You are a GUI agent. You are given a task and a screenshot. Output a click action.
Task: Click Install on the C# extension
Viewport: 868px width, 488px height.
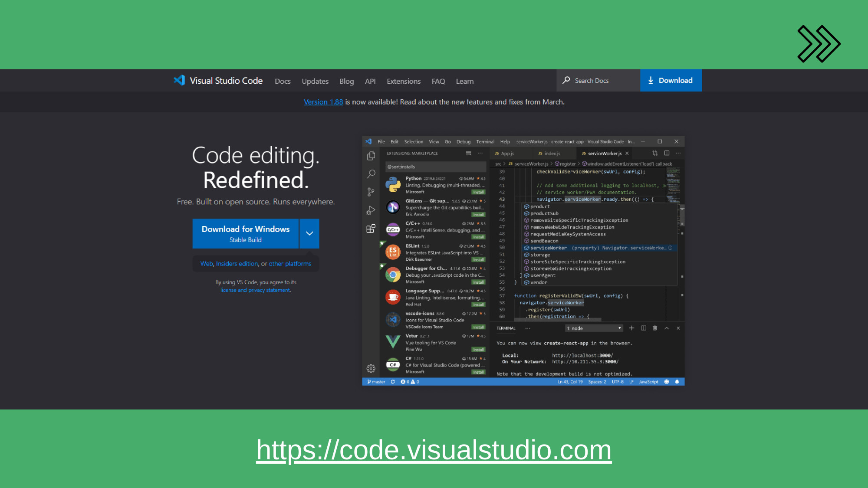(478, 372)
